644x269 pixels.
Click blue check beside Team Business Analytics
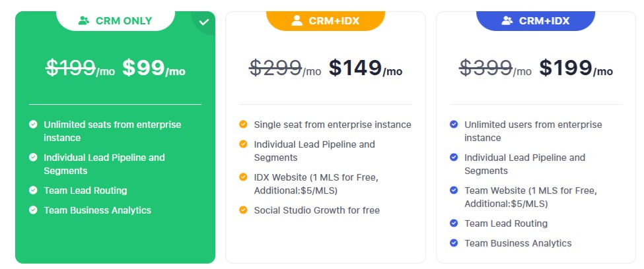454,243
